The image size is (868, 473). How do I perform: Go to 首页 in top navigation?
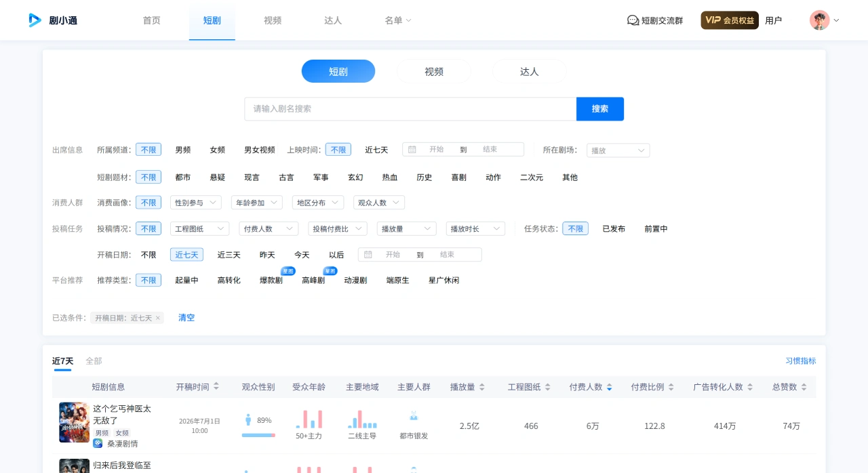pos(152,20)
